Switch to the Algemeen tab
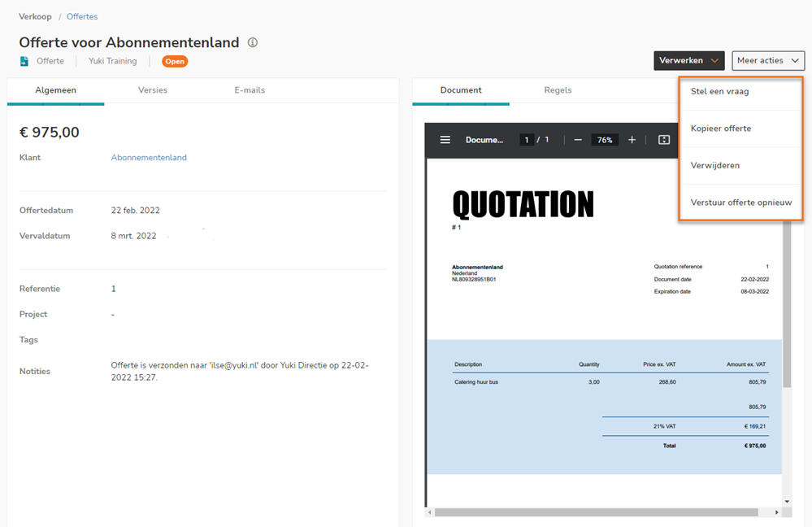812x527 pixels. pyautogui.click(x=55, y=91)
